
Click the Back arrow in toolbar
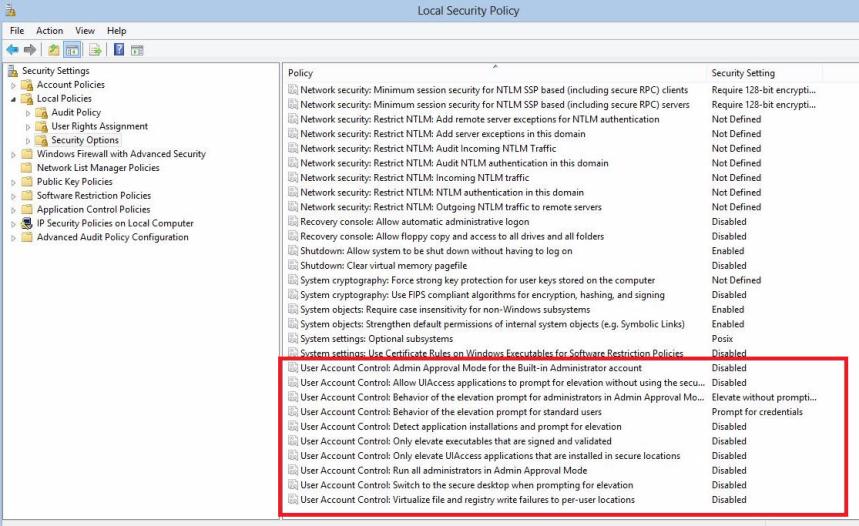(12, 50)
